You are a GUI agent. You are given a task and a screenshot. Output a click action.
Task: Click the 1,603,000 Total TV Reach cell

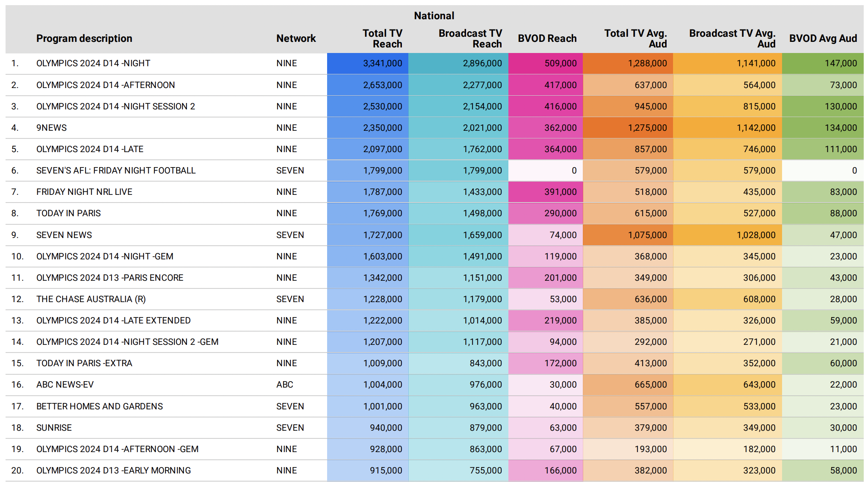pyautogui.click(x=368, y=256)
